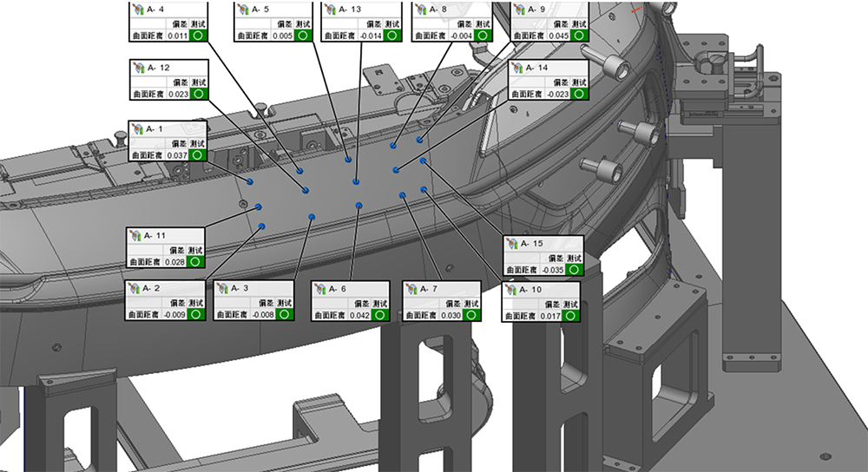The height and width of the screenshot is (472, 868).
Task: Select the icon beside the A-3 label title
Action: (x=221, y=288)
